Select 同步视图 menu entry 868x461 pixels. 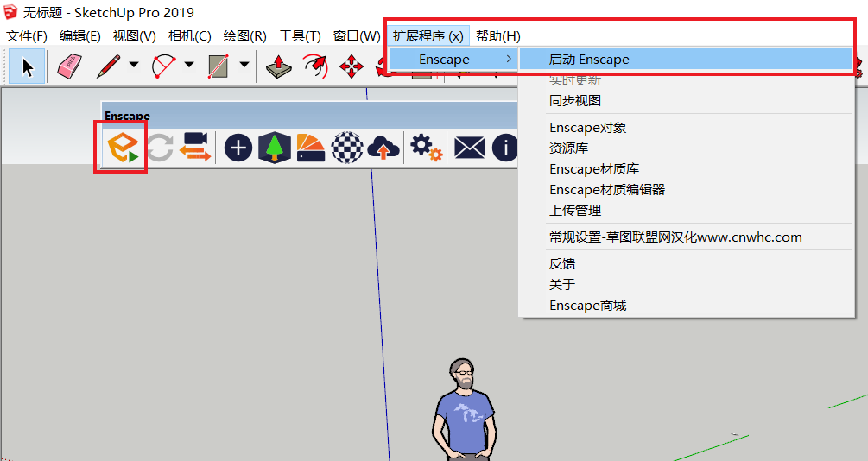pyautogui.click(x=686, y=101)
